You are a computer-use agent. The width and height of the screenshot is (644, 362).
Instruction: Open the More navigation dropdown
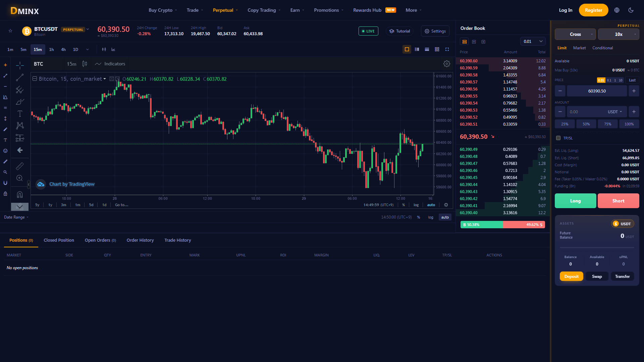coord(414,10)
